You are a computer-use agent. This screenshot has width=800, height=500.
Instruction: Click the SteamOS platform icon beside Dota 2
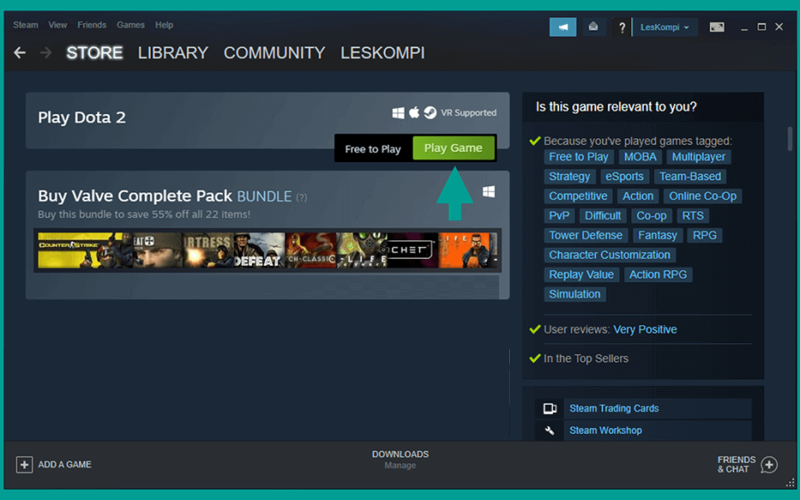click(430, 112)
